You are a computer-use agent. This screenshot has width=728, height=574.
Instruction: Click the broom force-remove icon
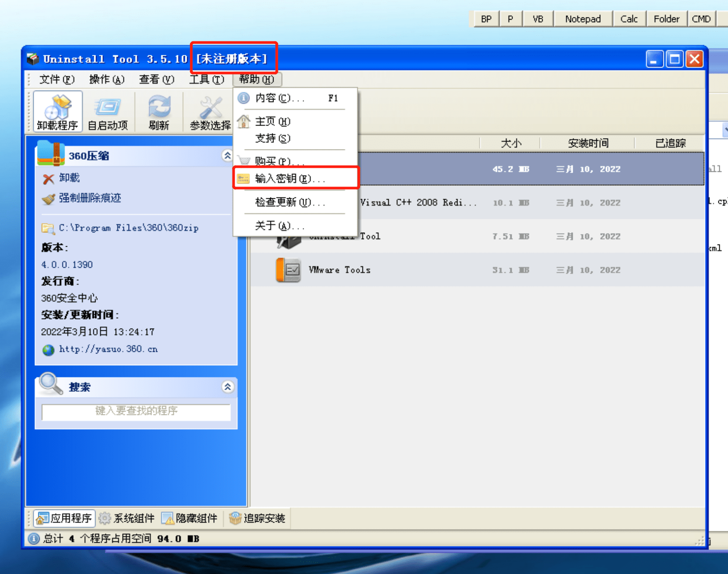pyautogui.click(x=48, y=199)
